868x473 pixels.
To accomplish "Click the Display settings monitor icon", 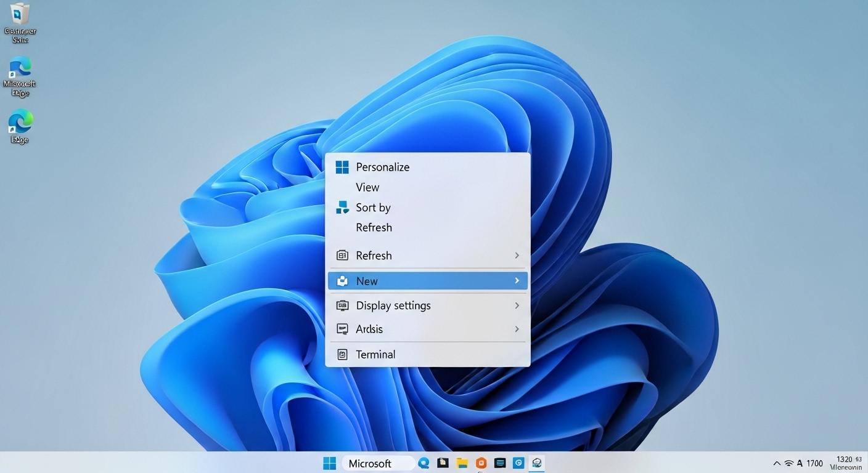I will click(x=342, y=305).
